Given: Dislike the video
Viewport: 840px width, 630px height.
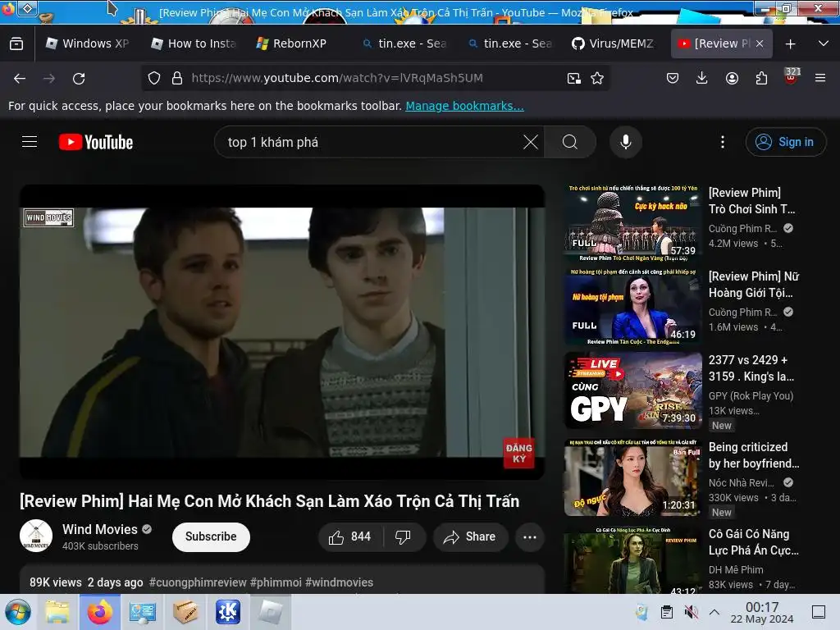Looking at the screenshot, I should pos(404,536).
